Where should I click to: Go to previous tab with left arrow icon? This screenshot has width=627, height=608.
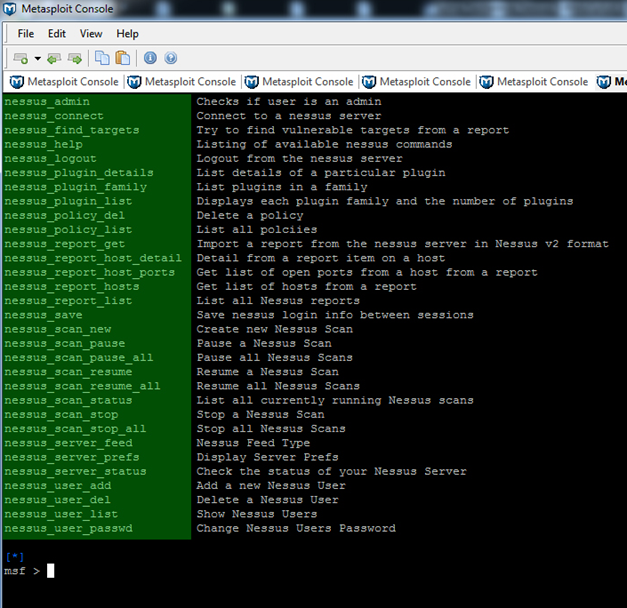point(54,58)
